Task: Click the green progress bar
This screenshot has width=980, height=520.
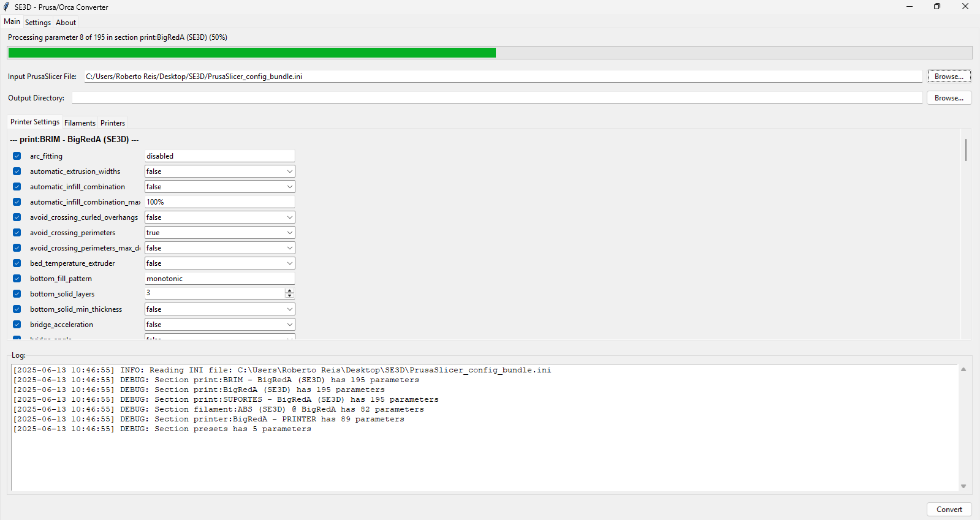Action: pyautogui.click(x=251, y=53)
